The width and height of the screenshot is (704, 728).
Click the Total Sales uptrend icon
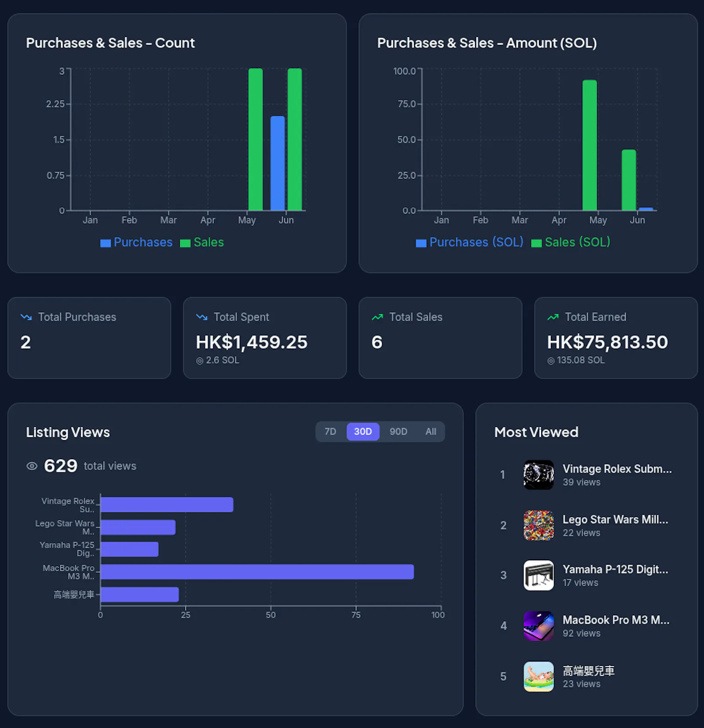[x=377, y=317]
